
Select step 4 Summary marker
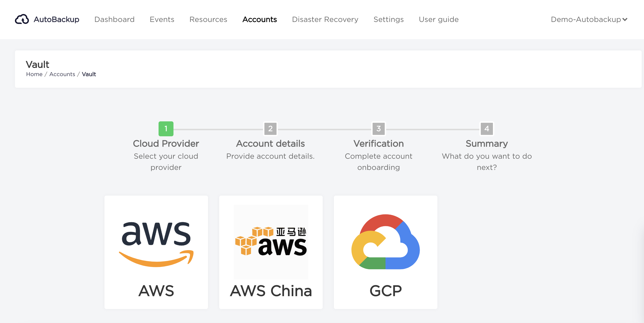click(x=487, y=129)
